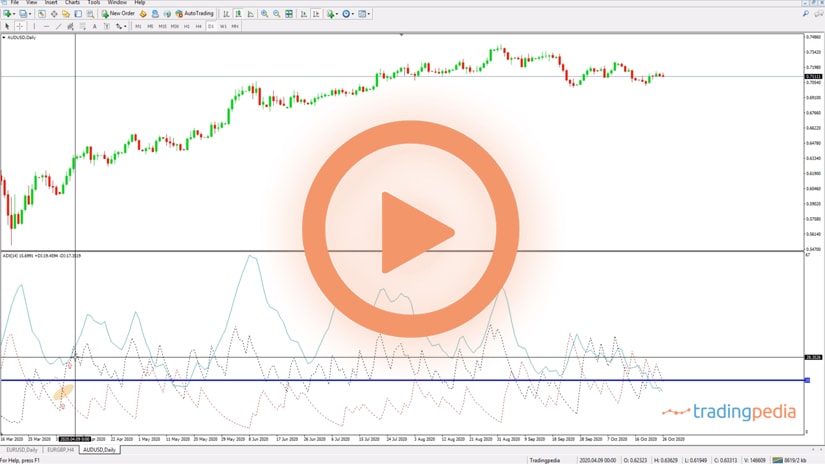The height and width of the screenshot is (464, 825).
Task: Switch to line chart display
Action: click(x=250, y=14)
